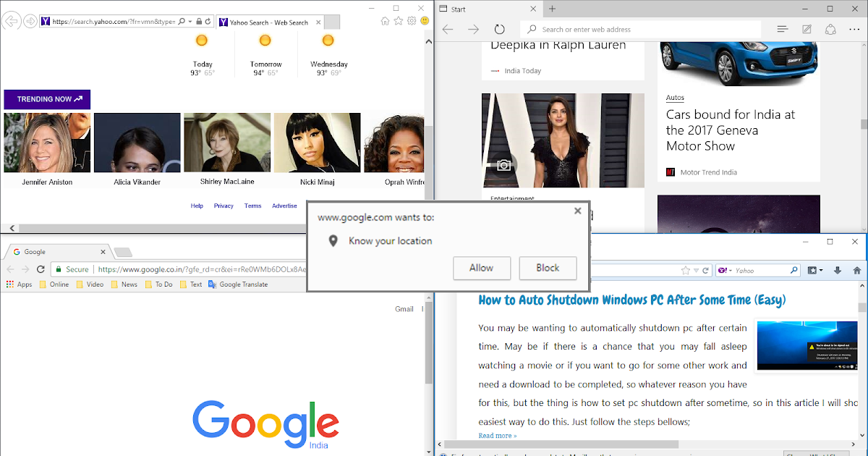Screen dimensions: 868x456
Task: Enable reading view in Edge
Action: [x=783, y=29]
